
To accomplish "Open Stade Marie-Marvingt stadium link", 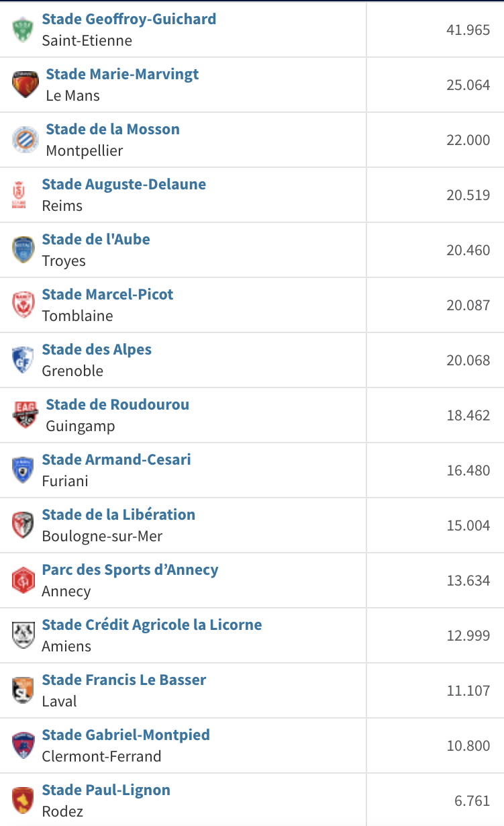I will [x=122, y=74].
